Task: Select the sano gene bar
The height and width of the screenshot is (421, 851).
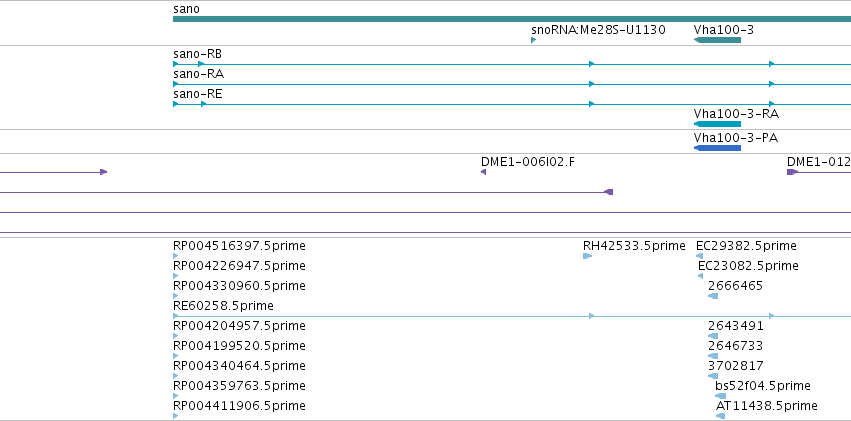Action: click(512, 19)
